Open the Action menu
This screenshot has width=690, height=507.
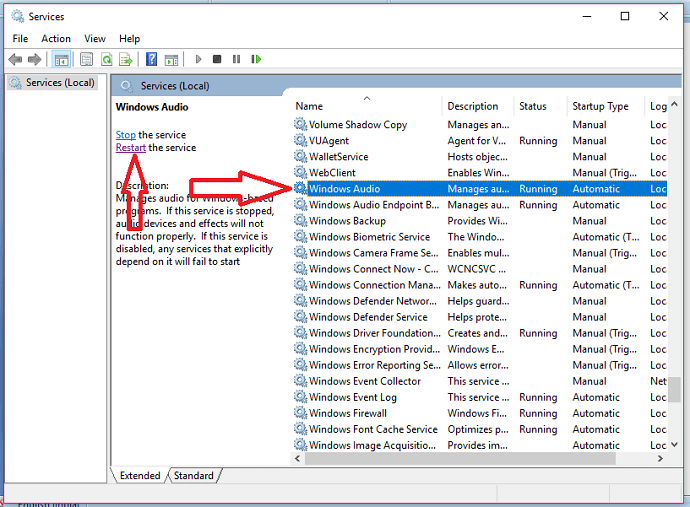coord(56,38)
